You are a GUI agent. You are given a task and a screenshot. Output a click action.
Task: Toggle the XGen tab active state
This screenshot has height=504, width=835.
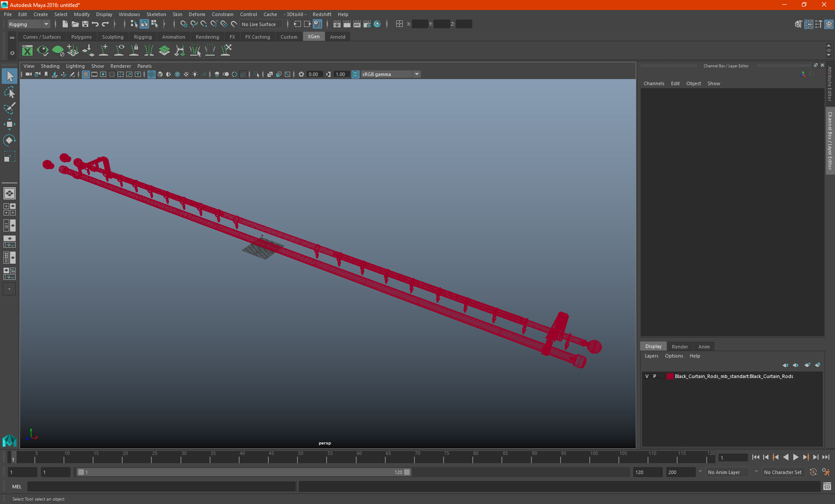tap(313, 37)
